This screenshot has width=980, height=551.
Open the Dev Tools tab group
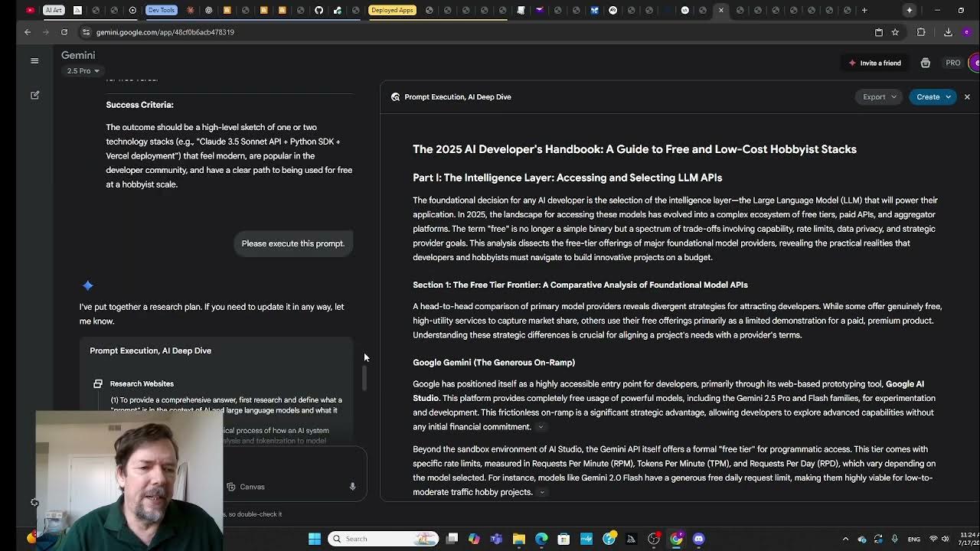click(x=161, y=10)
